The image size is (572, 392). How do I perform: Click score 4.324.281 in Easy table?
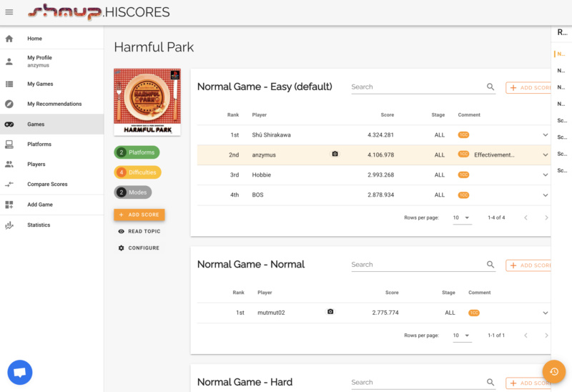tap(380, 135)
